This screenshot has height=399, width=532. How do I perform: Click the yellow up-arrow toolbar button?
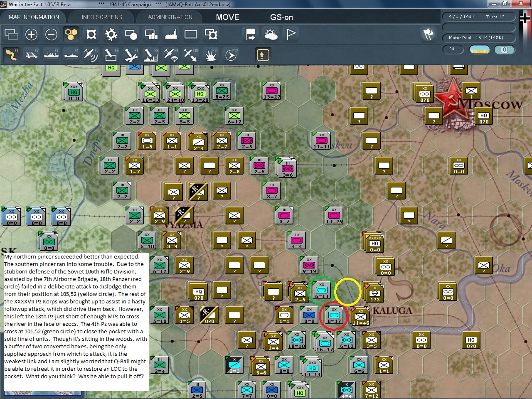point(263,55)
